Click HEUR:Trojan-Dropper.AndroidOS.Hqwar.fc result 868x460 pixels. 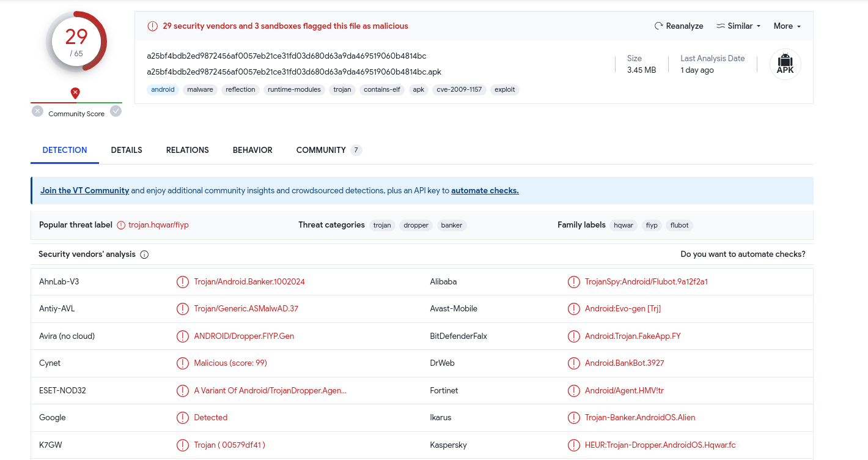click(660, 445)
